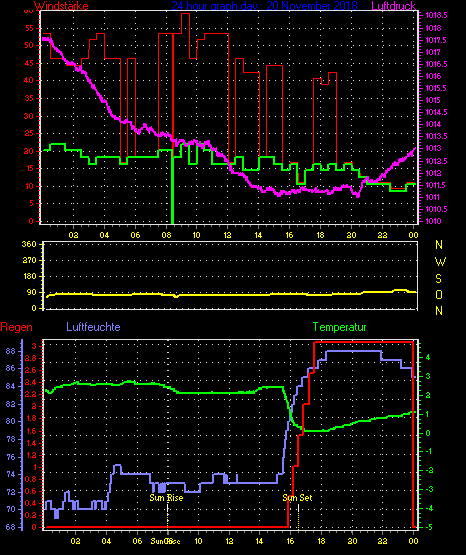
Task: Click the 1016.5 pressure axis value
Action: 436,64
